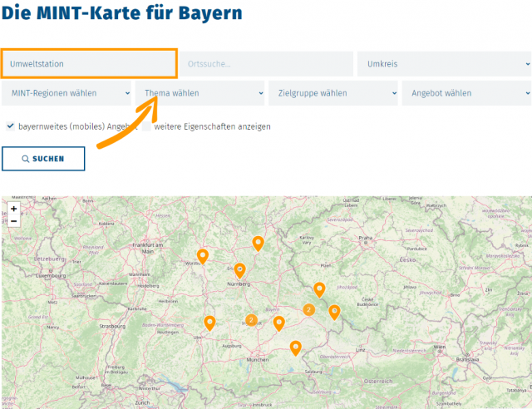The image size is (532, 409).
Task: Zoom out the map with minus
Action: (x=14, y=221)
